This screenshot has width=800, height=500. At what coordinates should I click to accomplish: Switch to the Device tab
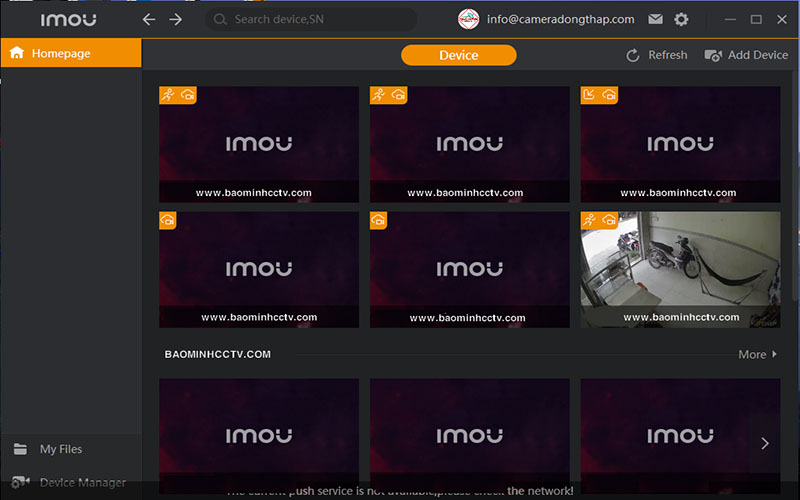[459, 55]
